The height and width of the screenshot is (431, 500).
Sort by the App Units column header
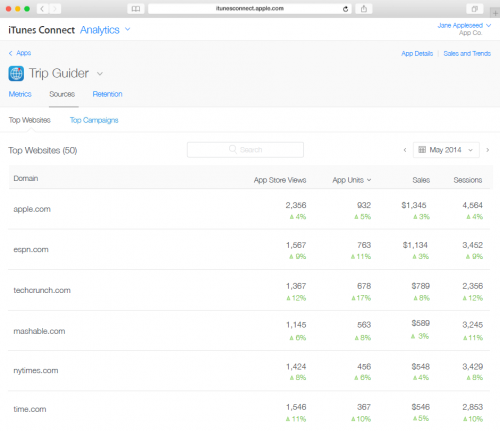pyautogui.click(x=351, y=180)
